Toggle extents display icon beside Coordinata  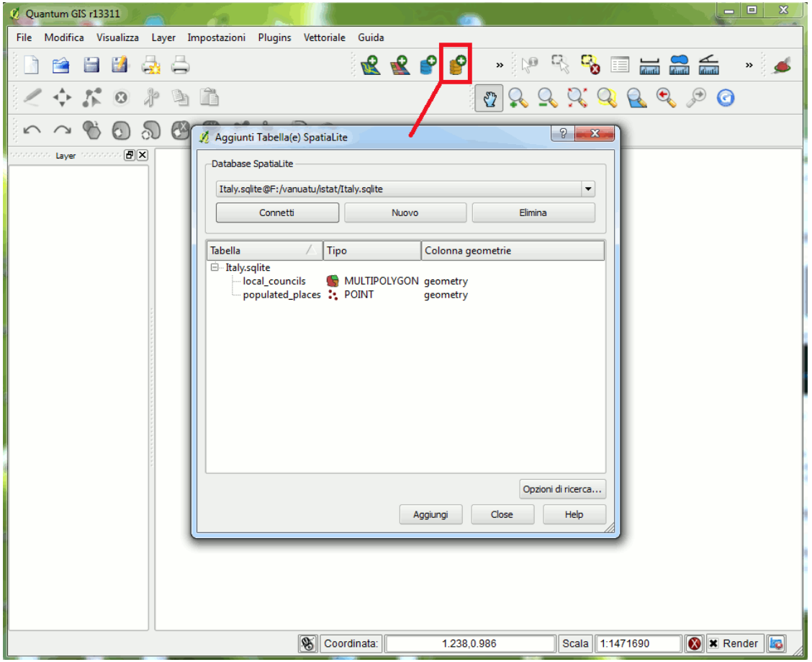pyautogui.click(x=307, y=643)
